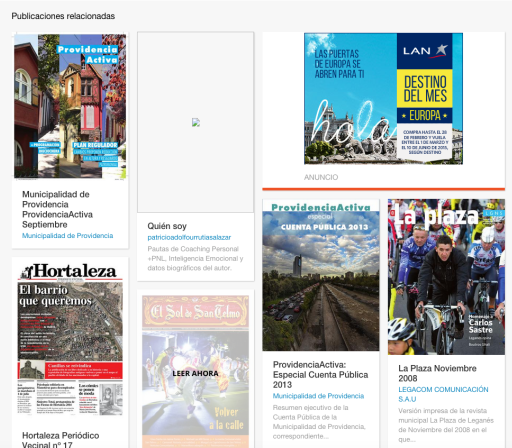The height and width of the screenshot is (448, 512).
Task: Read the Pautas de Coaching Personal description
Action: tap(195, 258)
